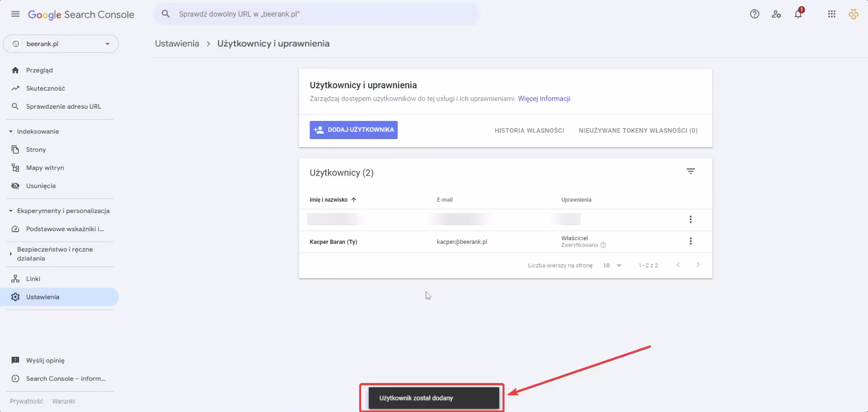
Task: Click the Dodaj użytkownika button
Action: pyautogui.click(x=354, y=130)
